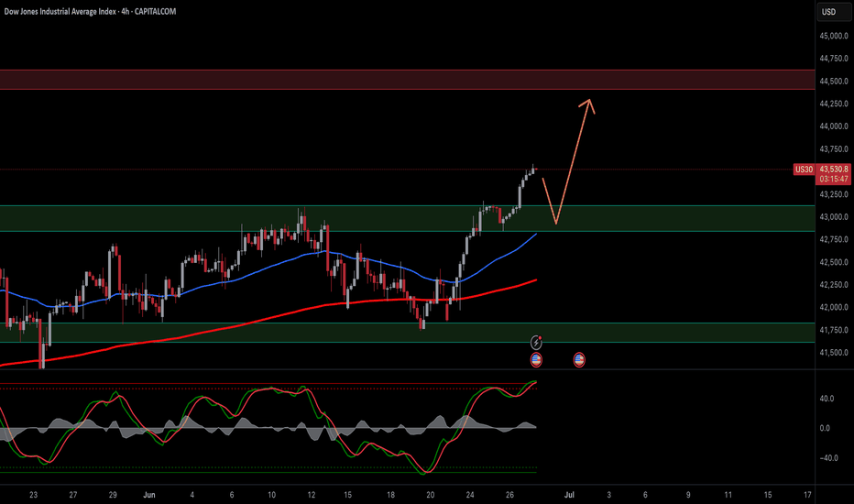This screenshot has width=854, height=504.
Task: Click the 40.0 oscillator scale label
Action: coord(827,399)
